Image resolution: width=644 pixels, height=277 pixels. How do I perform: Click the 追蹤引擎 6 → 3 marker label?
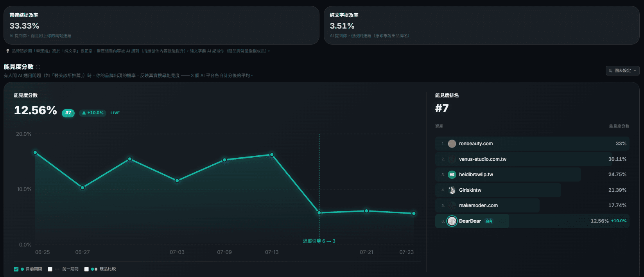(319, 241)
